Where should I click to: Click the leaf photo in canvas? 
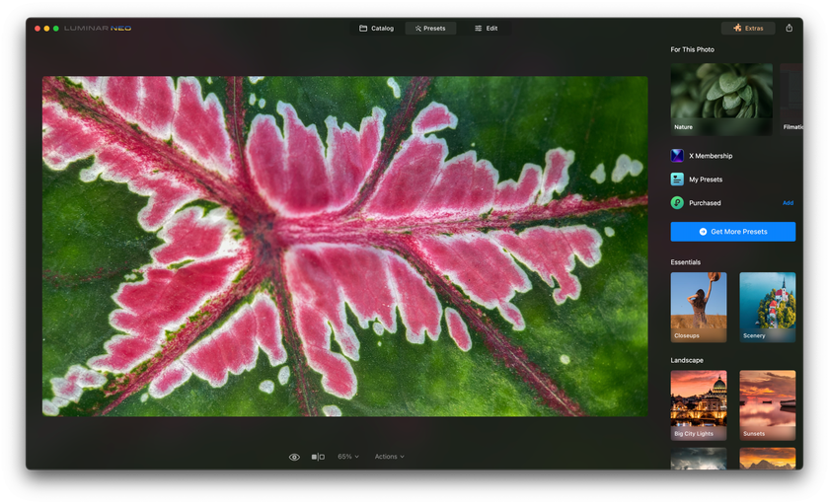click(344, 247)
